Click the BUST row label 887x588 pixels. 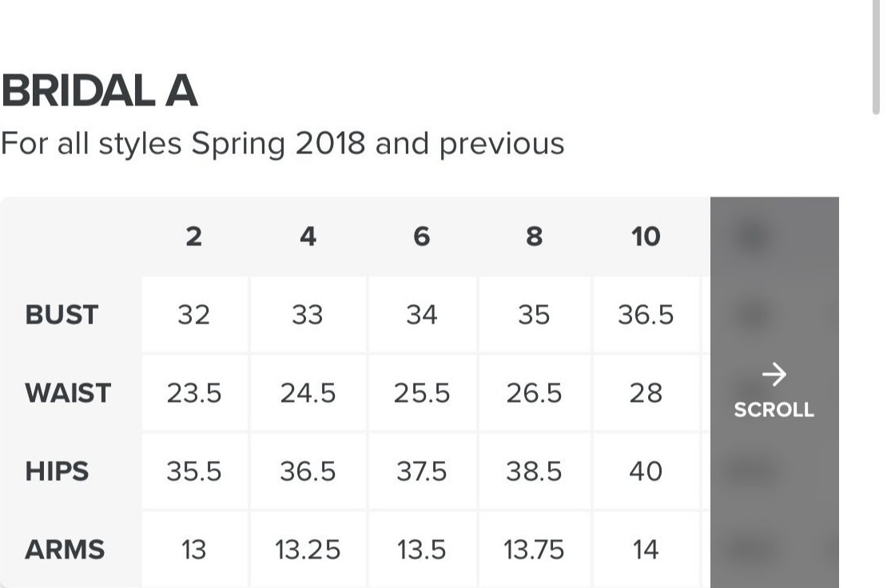[x=62, y=315]
